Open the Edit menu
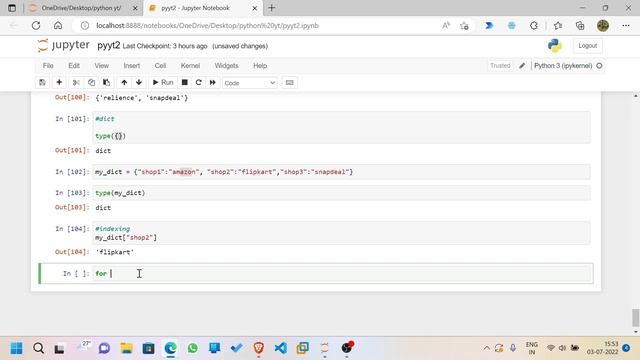Viewport: 640px width, 360px height. click(74, 66)
